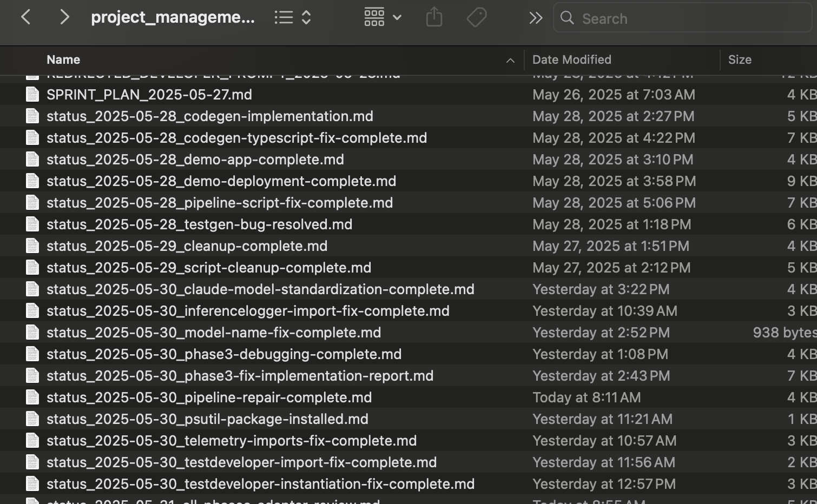Select SPRINT_PLAN_2025-05-27.md file icon

[32, 94]
